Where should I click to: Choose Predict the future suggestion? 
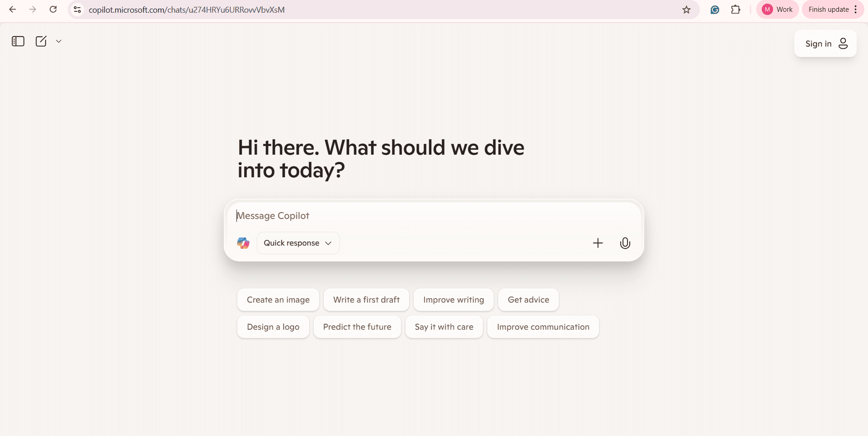coord(357,327)
